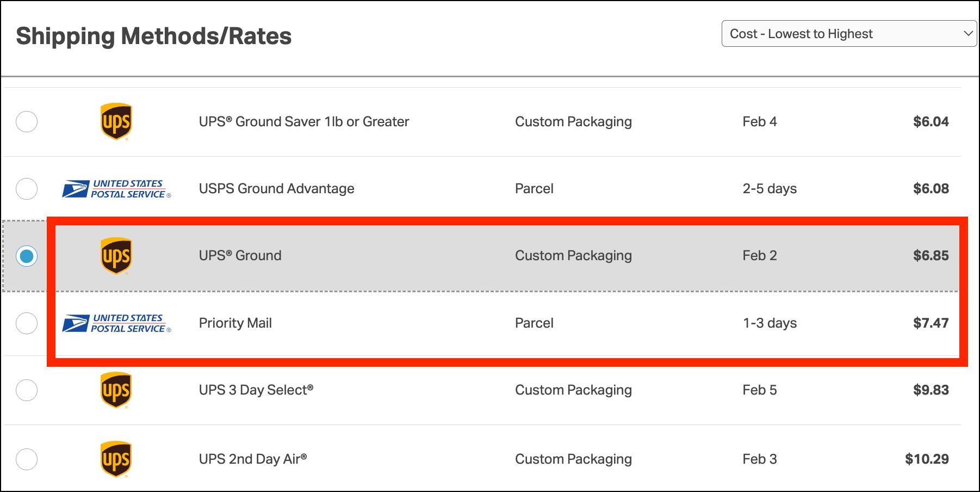Click the Feb 5 delivery date
Screen dimensions: 980x492
[759, 390]
